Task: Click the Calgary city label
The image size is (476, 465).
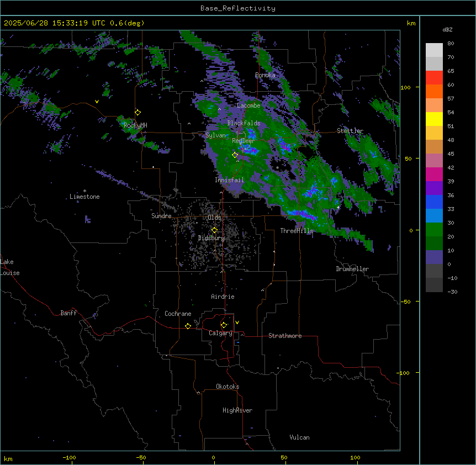Action: coord(220,333)
